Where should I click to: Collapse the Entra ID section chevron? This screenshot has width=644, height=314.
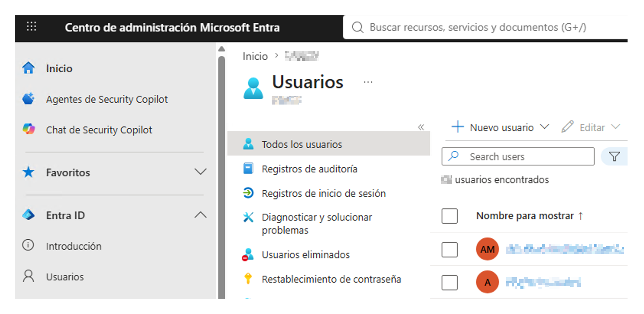201,215
